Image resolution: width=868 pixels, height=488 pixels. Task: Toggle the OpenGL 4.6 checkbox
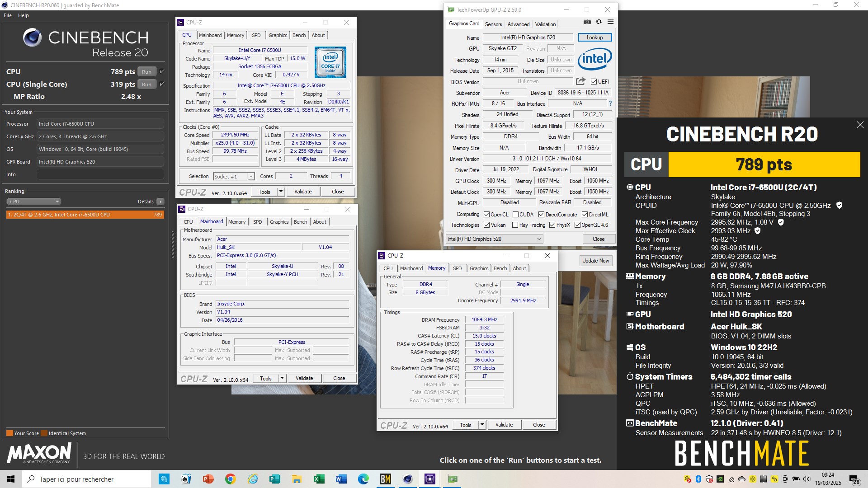click(577, 225)
